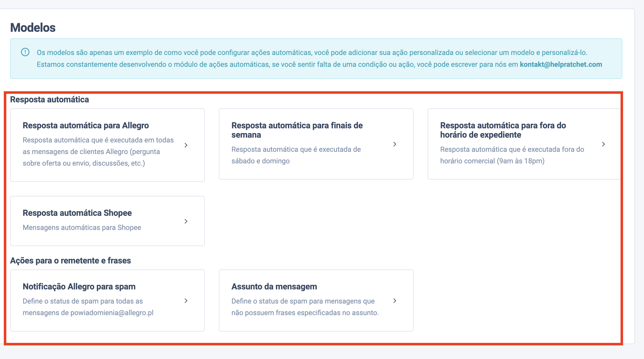The width and height of the screenshot is (644, 359).
Task: Click chevron on Notificação Allegro para spam card
Action: (x=186, y=301)
